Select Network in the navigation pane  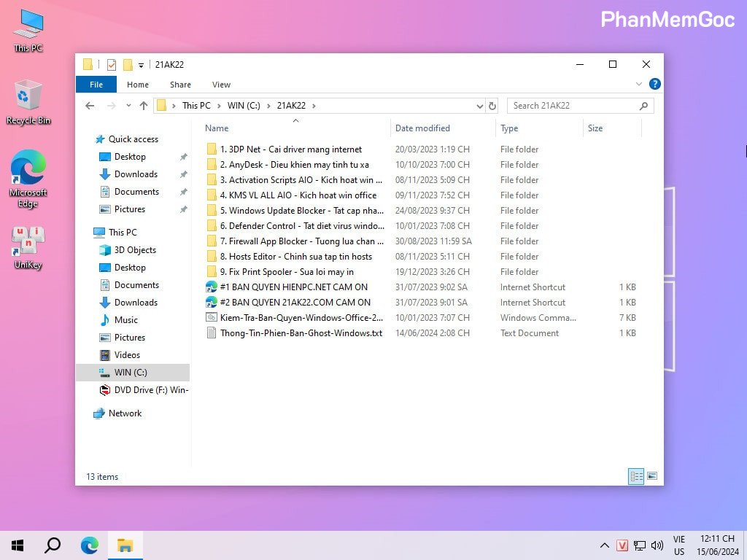coord(125,413)
